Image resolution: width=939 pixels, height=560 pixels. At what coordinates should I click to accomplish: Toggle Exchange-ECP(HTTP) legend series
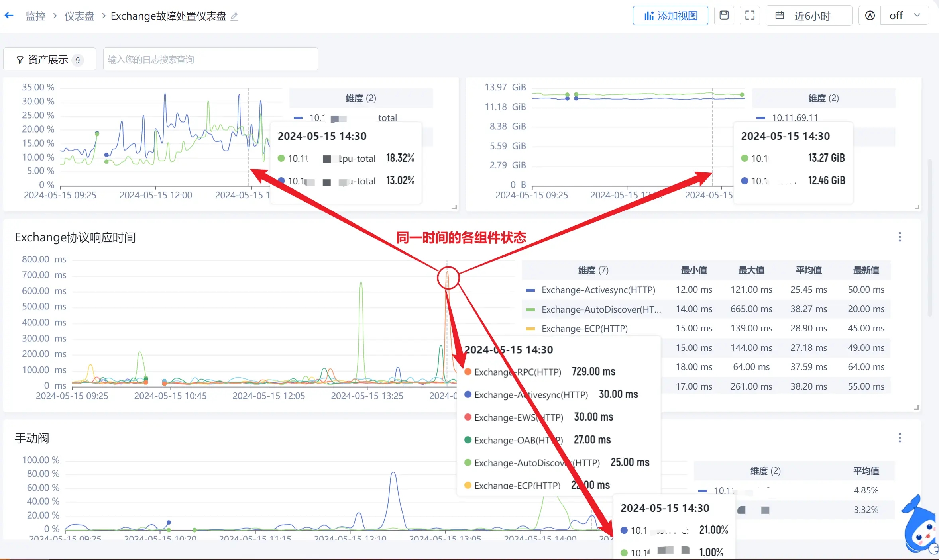pos(577,329)
